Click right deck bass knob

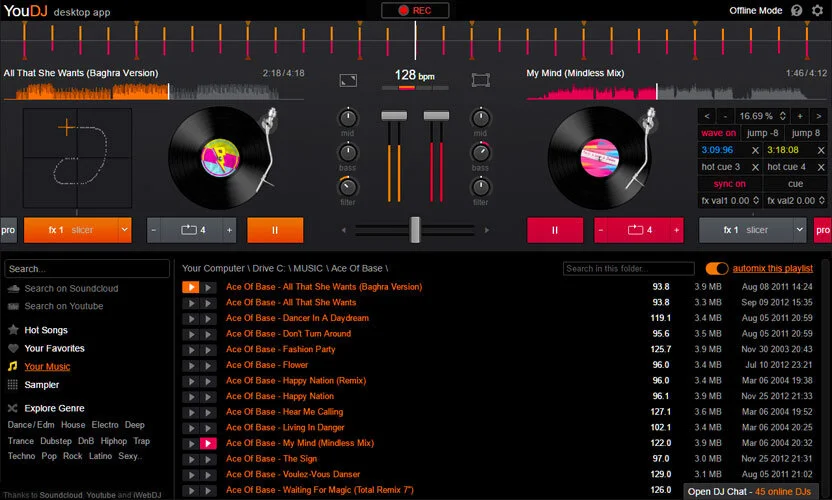(481, 153)
